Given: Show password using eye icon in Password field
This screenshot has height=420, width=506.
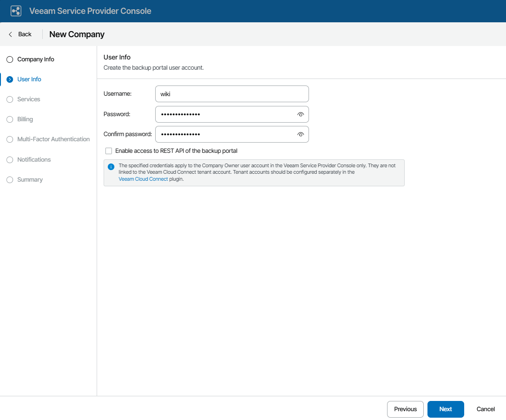Looking at the screenshot, I should click(301, 114).
